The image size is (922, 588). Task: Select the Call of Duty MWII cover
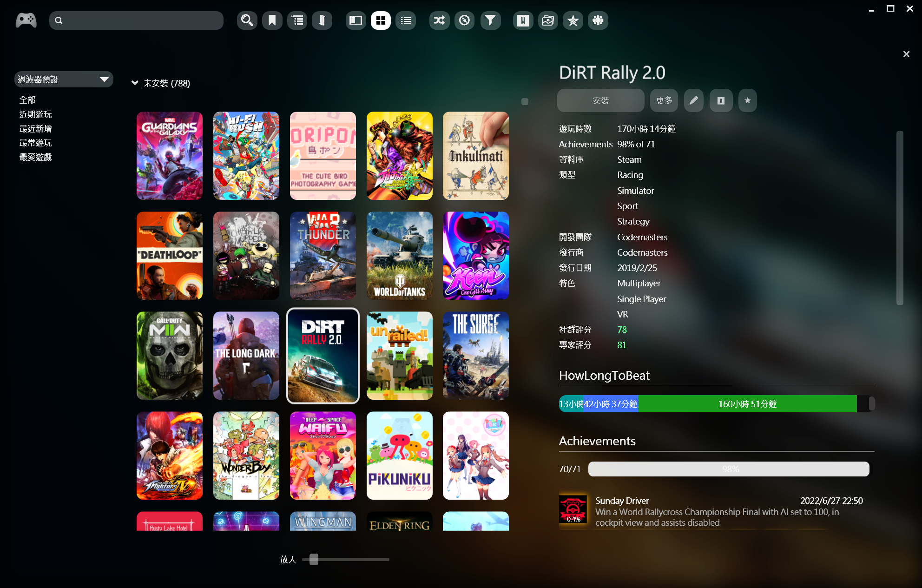tap(170, 356)
